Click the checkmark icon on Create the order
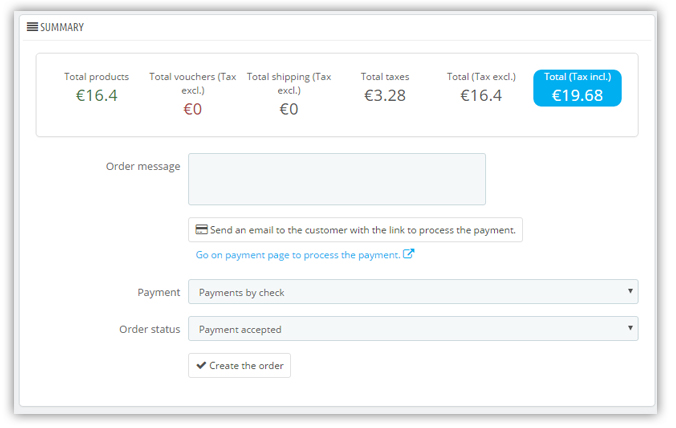Viewport: 676px width, 428px height. point(201,366)
